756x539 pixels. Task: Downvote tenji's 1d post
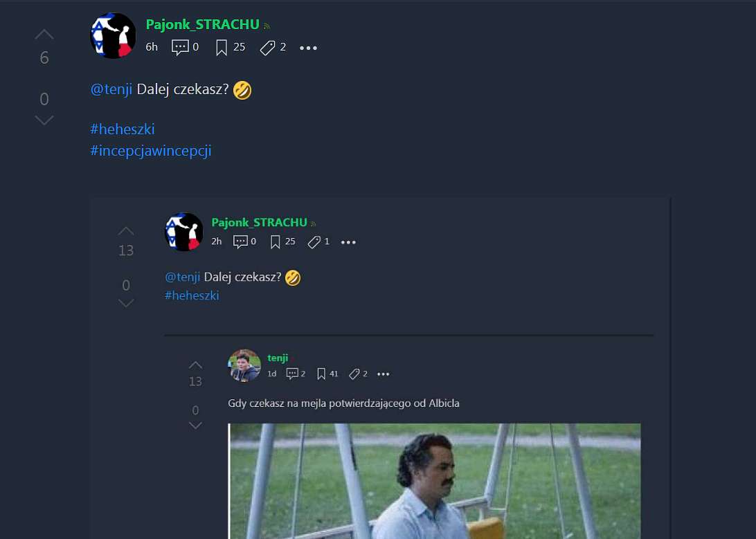(x=195, y=426)
